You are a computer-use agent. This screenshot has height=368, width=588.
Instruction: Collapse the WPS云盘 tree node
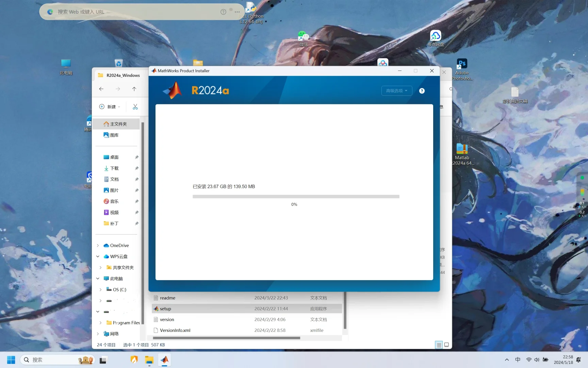pyautogui.click(x=98, y=257)
